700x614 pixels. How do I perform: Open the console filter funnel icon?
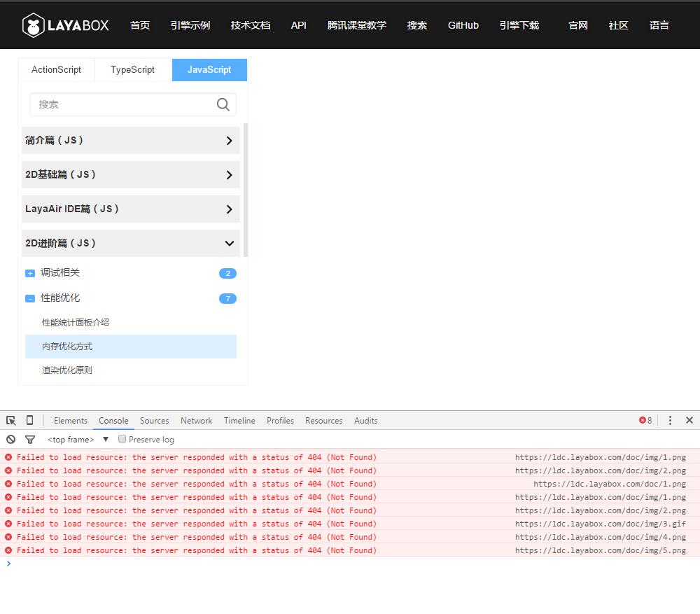pos(30,440)
